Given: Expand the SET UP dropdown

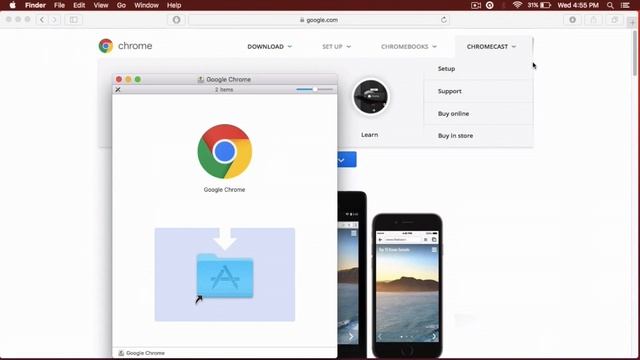Looking at the screenshot, I should tap(336, 47).
